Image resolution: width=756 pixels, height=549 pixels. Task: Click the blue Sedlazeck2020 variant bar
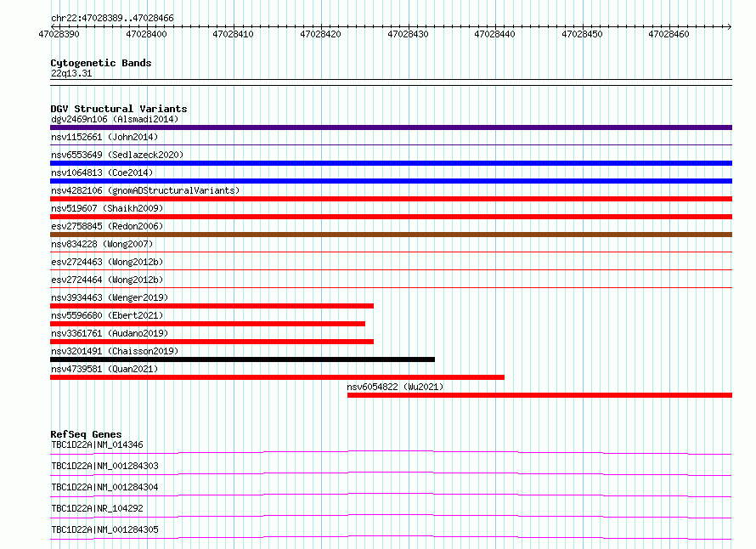point(391,163)
